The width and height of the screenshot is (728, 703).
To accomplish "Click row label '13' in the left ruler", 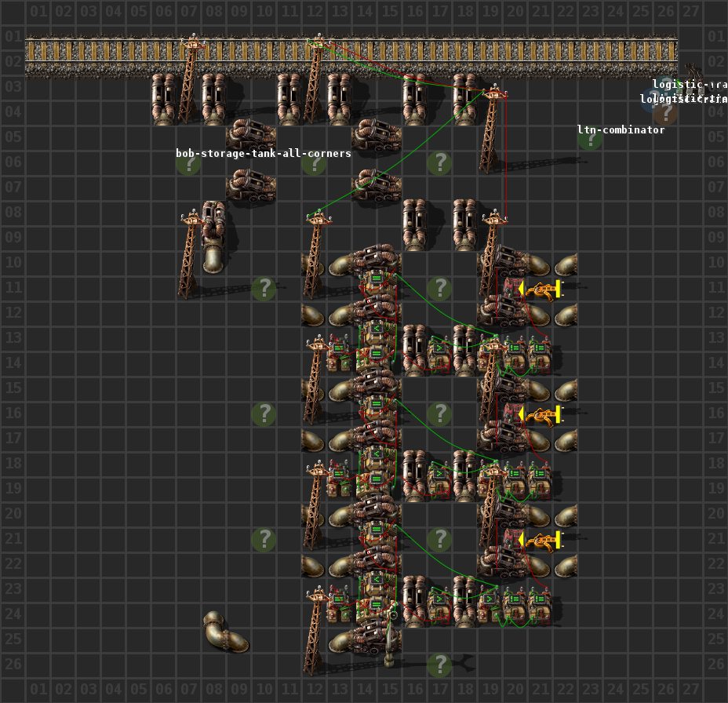I will pos(13,337).
